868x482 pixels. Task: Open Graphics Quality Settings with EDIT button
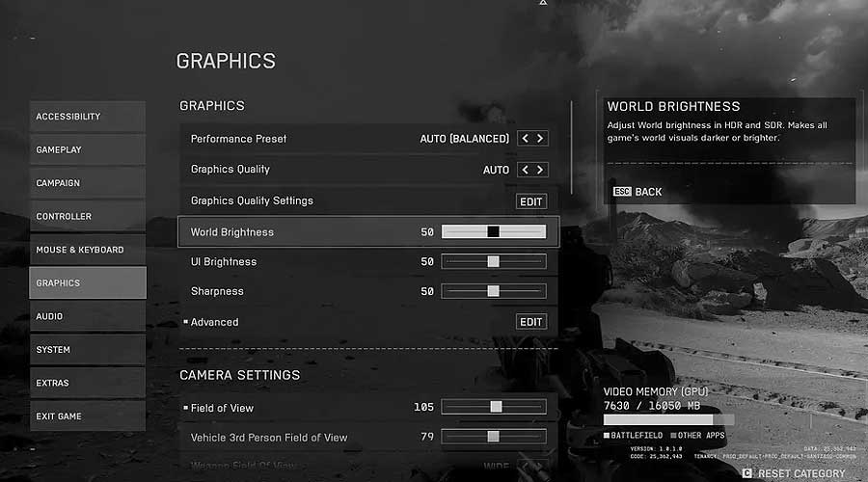[x=531, y=201]
